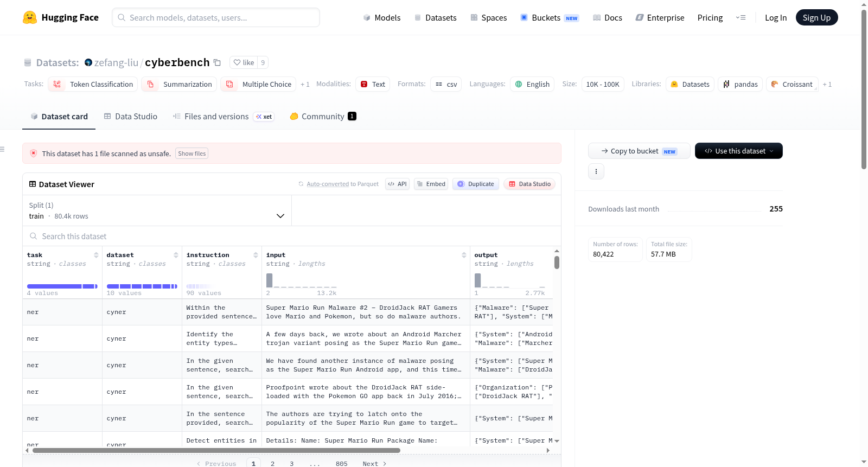Open the three-dot more options button
Viewport: 868px width, 467px height.
point(596,171)
